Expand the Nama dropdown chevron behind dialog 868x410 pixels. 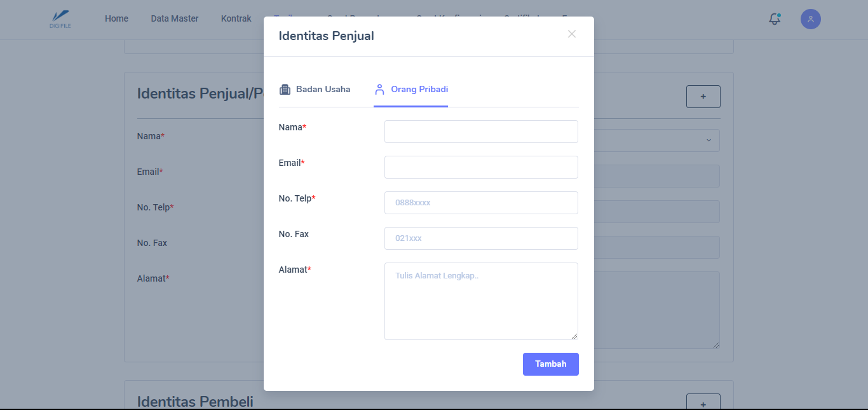(x=709, y=140)
